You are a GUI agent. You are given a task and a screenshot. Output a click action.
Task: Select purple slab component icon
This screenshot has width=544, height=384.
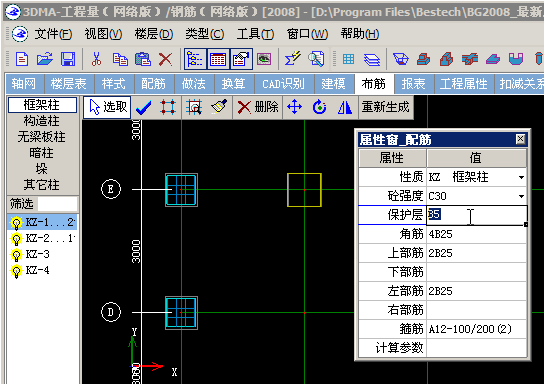tap(493, 59)
